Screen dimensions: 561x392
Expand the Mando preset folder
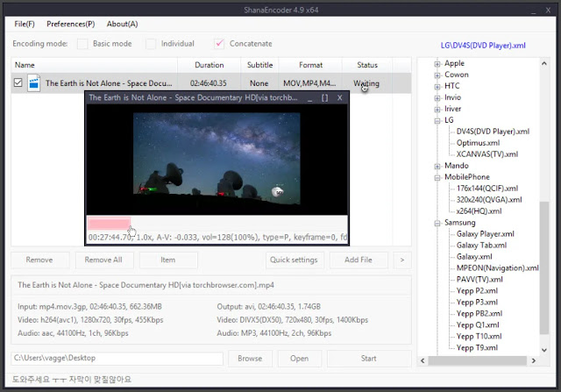[437, 166]
